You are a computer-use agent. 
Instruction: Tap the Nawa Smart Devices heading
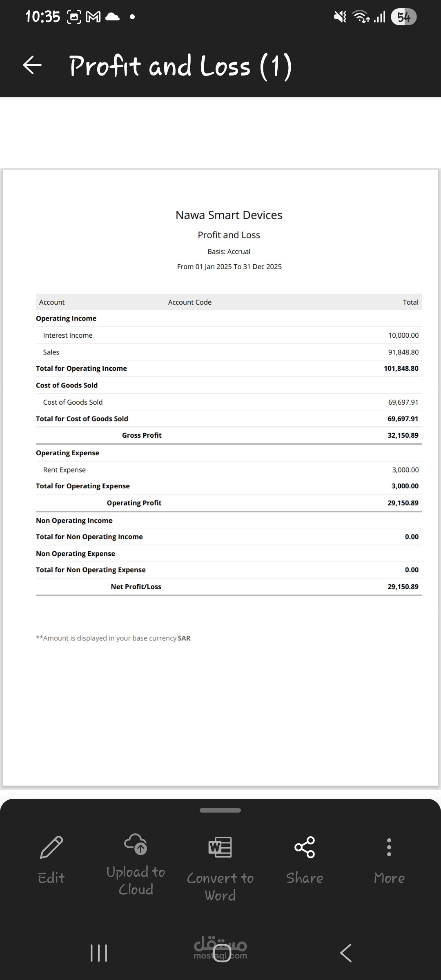click(x=229, y=215)
